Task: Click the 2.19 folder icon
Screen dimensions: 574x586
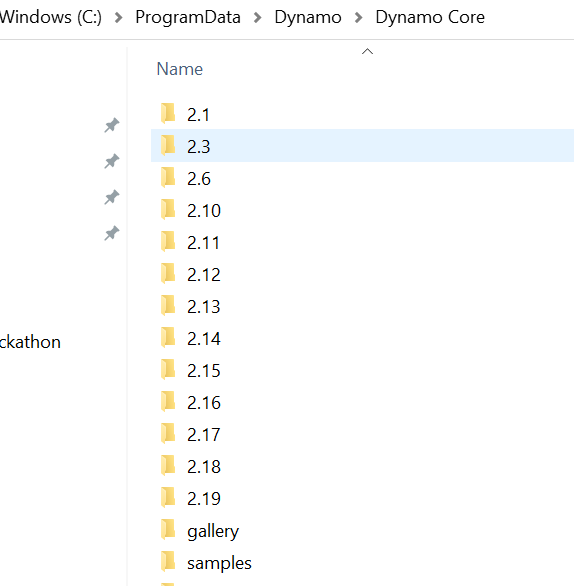Action: click(168, 497)
